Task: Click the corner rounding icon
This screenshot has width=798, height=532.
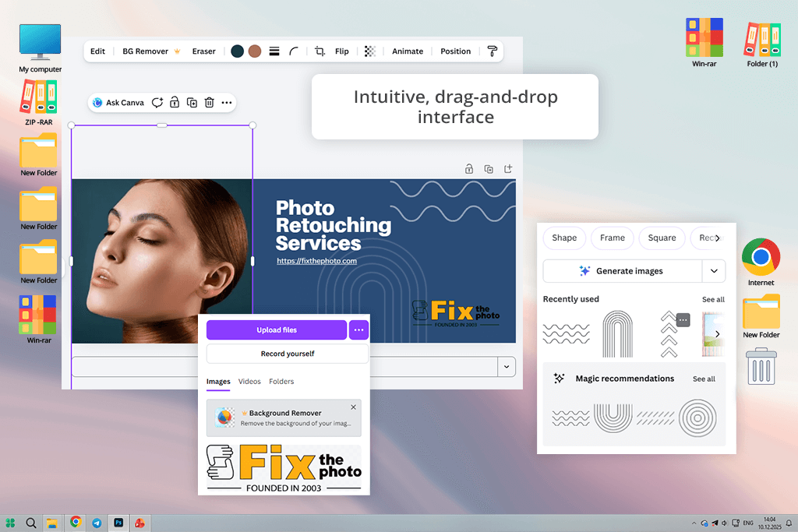Action: [294, 51]
